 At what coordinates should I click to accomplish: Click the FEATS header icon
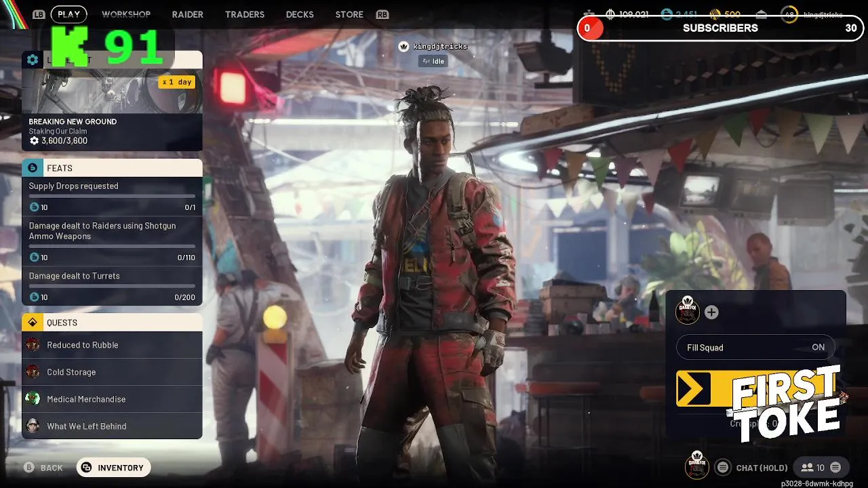(x=33, y=168)
